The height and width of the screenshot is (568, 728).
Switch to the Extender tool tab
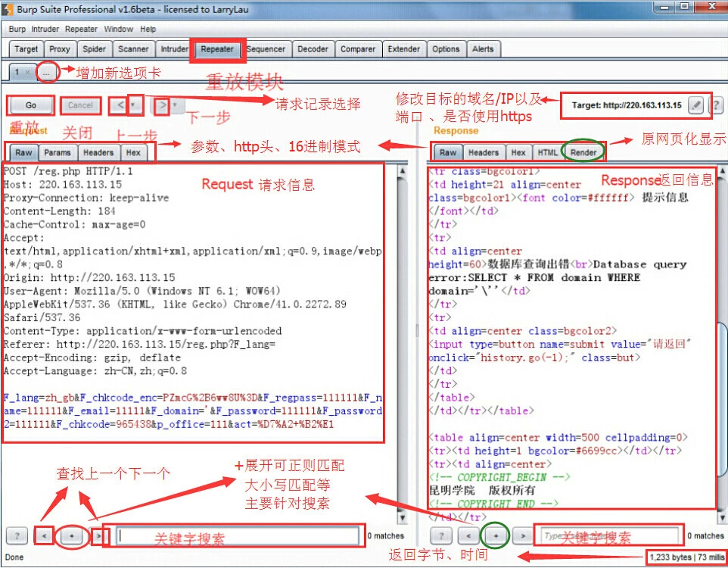click(404, 48)
